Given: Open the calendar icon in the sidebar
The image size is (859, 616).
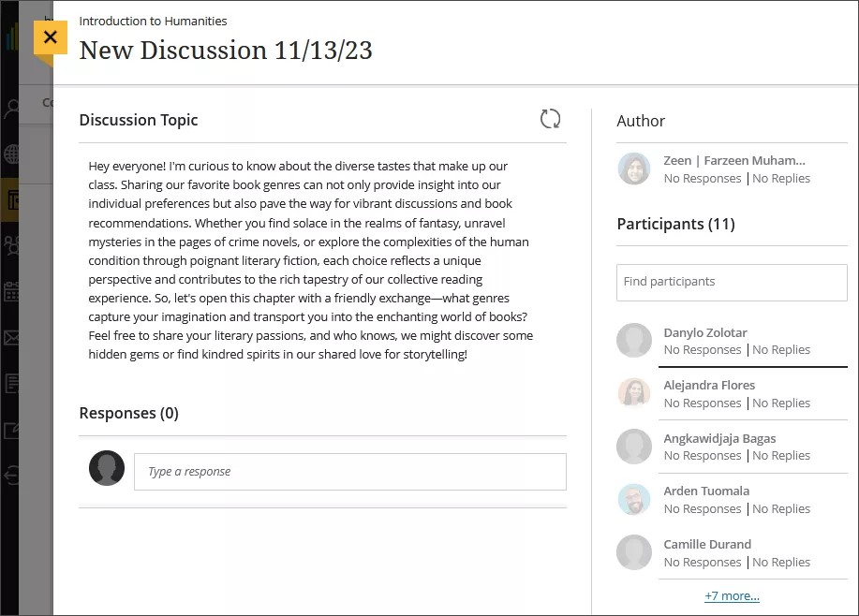Looking at the screenshot, I should point(11,290).
